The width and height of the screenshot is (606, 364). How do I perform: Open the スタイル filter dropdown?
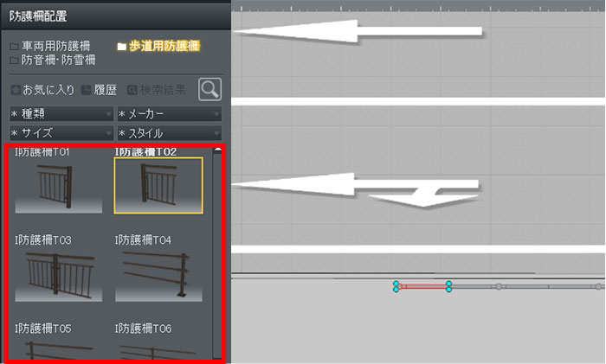click(170, 133)
